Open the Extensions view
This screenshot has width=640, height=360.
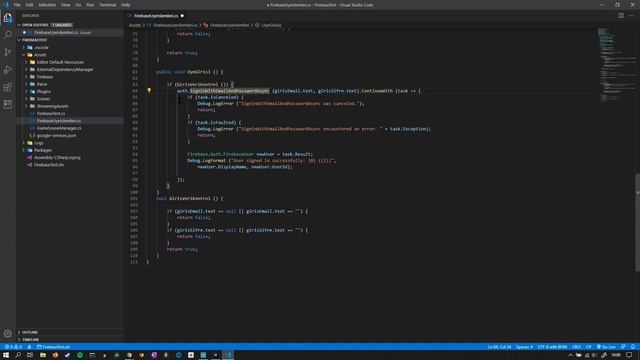[x=8, y=87]
